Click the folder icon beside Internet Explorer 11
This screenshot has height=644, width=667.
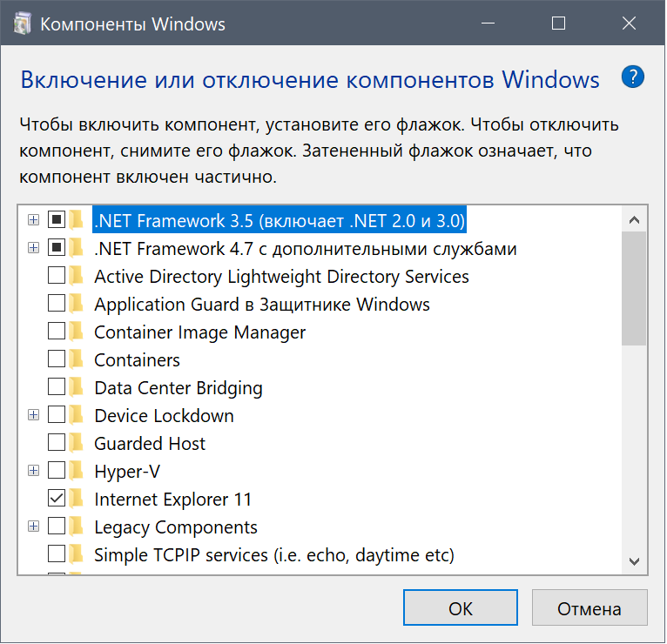[x=77, y=499]
